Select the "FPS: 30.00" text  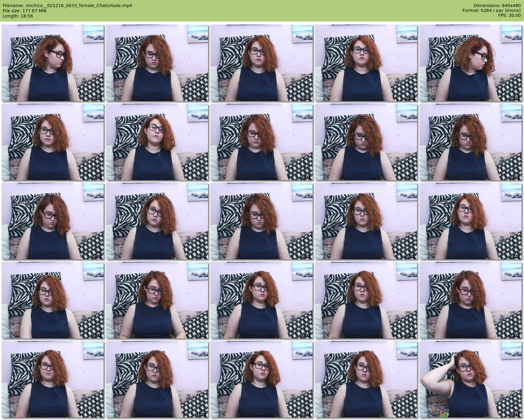[x=509, y=16]
